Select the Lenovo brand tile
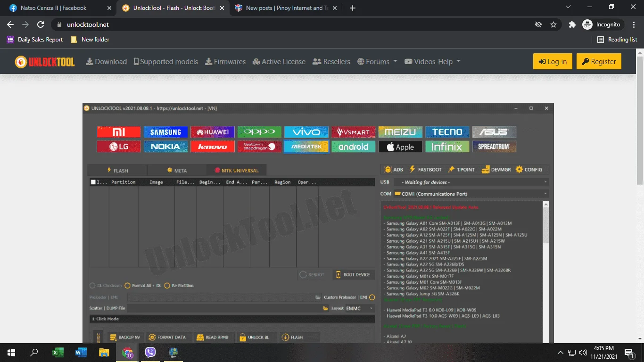Image resolution: width=644 pixels, height=362 pixels. [x=213, y=147]
